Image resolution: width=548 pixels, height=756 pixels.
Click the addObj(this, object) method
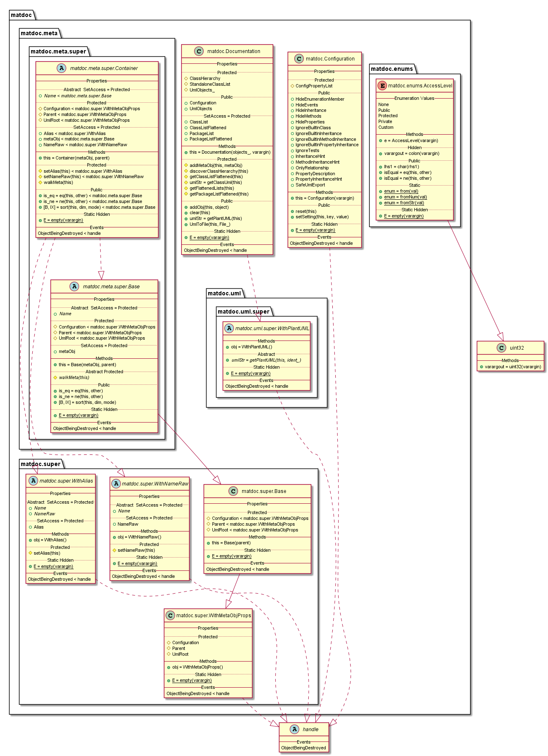point(209,208)
